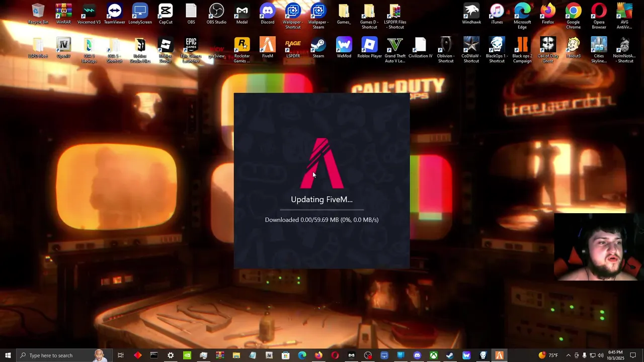
Task: Select the Games_ folder on desktop
Action: point(344,14)
